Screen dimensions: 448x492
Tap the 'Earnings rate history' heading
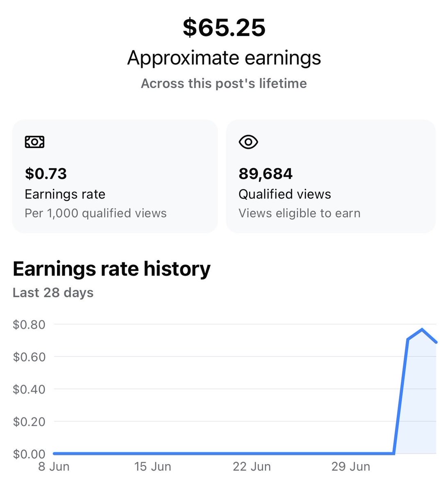coord(111,269)
